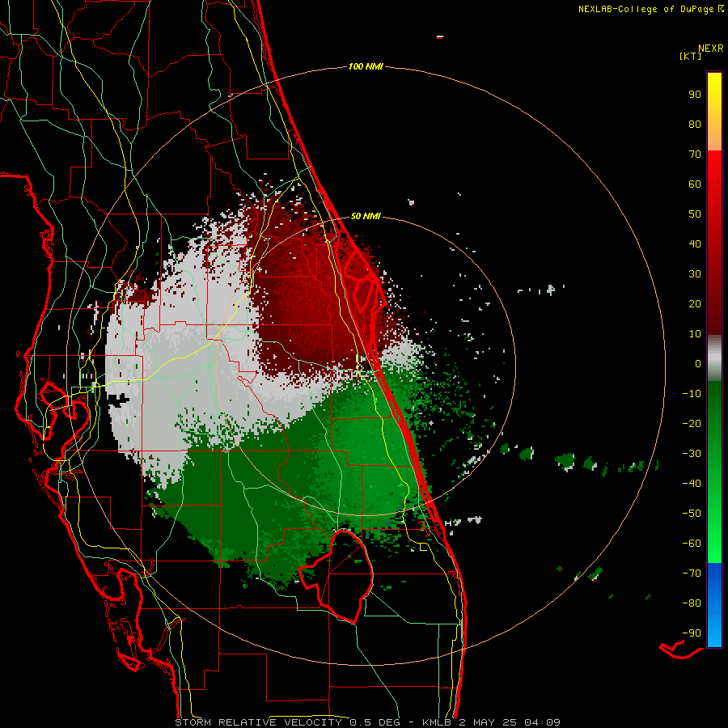728x728 pixels.
Task: Click the -20 value on velocity scale
Action: (692, 423)
